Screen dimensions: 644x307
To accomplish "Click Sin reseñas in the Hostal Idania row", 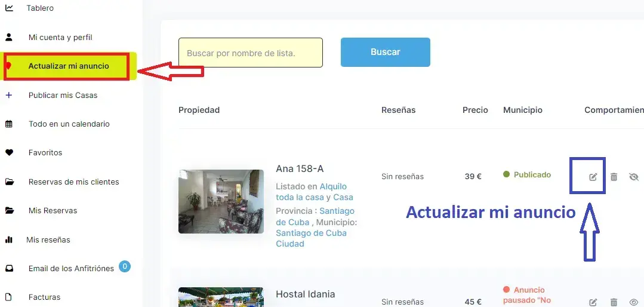I will [402, 302].
